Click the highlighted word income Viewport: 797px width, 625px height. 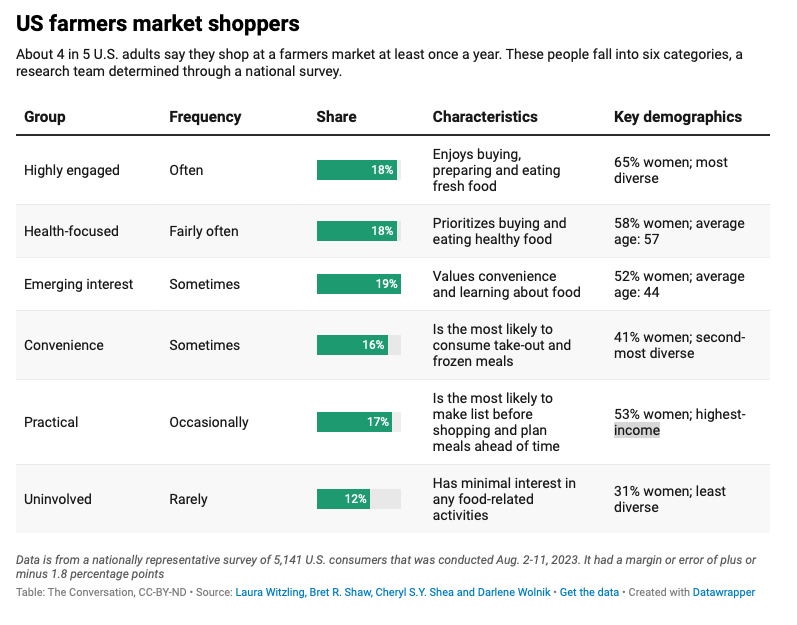(x=637, y=430)
